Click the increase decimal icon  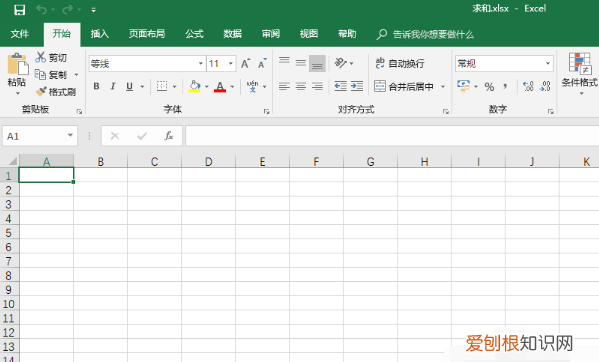coord(528,87)
